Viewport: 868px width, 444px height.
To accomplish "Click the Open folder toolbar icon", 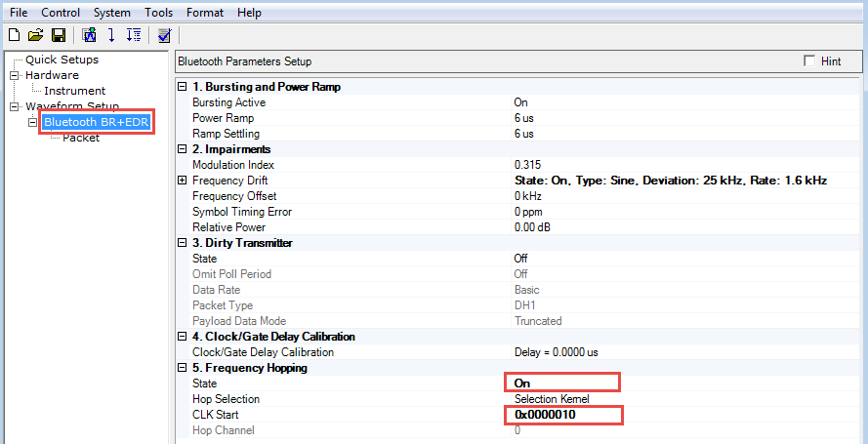I will [x=36, y=35].
